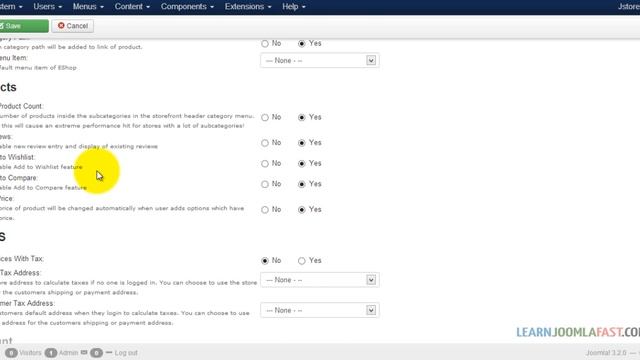
Task: Click the Joomla! 3.2.0 version text
Action: coord(606,353)
